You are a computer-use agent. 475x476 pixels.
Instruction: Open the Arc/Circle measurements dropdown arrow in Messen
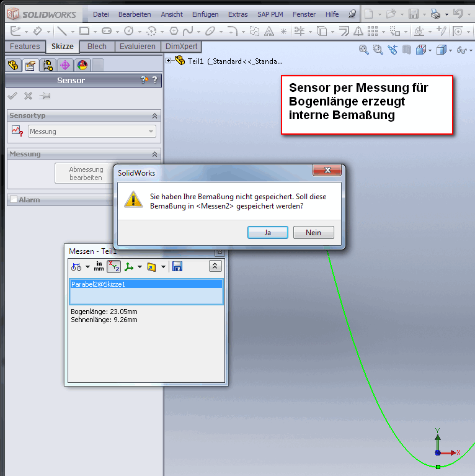pyautogui.click(x=87, y=267)
